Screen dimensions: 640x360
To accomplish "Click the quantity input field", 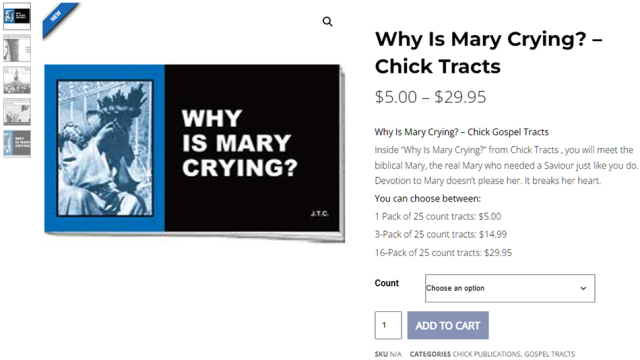I will pos(388,325).
